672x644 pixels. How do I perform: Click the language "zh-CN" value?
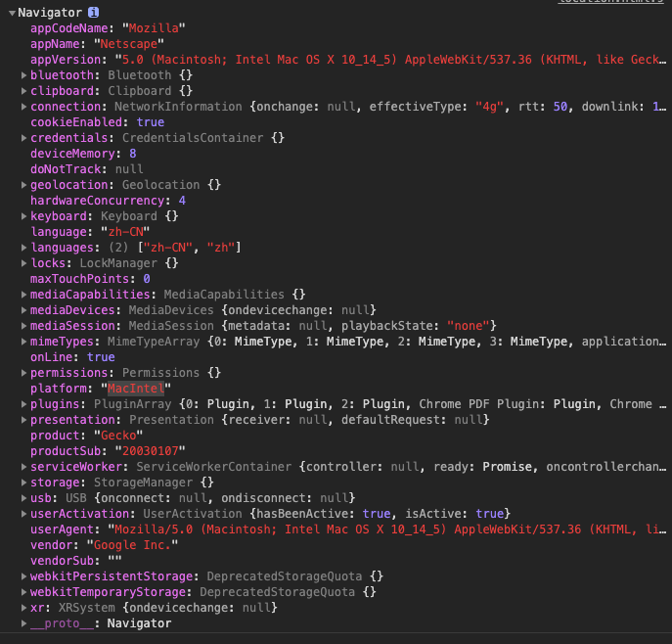click(125, 232)
